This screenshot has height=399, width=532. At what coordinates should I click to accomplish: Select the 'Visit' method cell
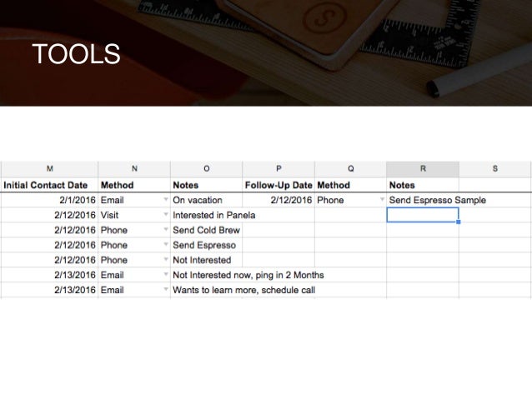[134, 215]
